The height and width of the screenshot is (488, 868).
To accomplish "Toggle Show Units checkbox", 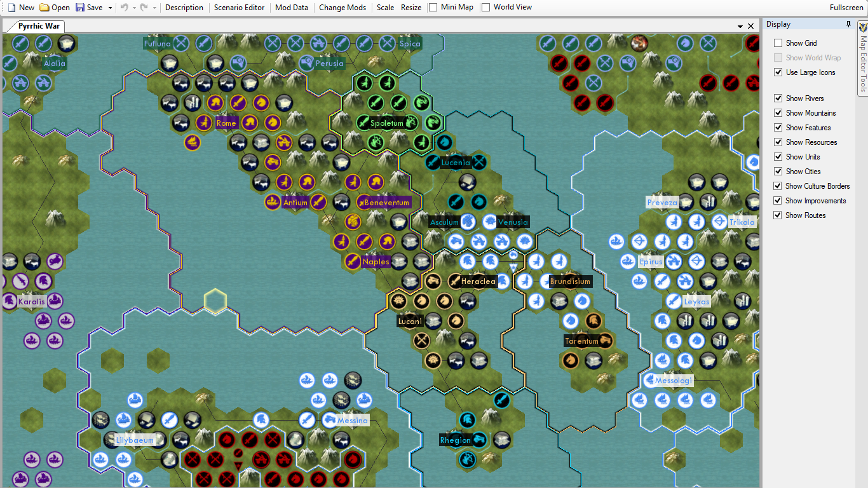I will point(778,157).
